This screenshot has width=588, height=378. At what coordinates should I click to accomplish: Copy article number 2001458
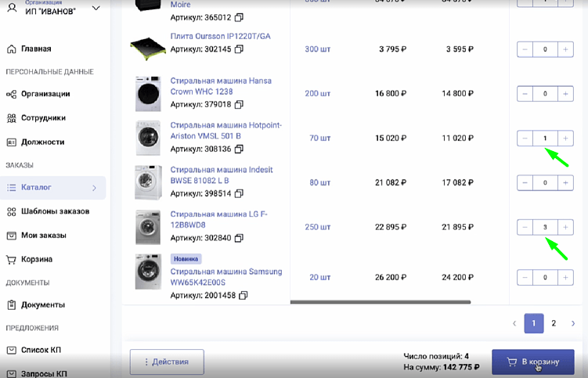pyautogui.click(x=243, y=296)
